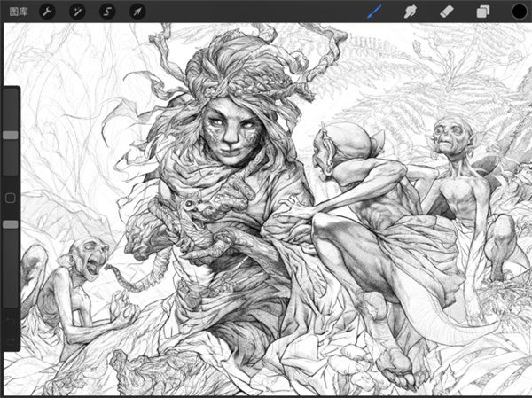The image size is (532, 398).
Task: Activate the Selection S-shaped tool
Action: click(107, 12)
